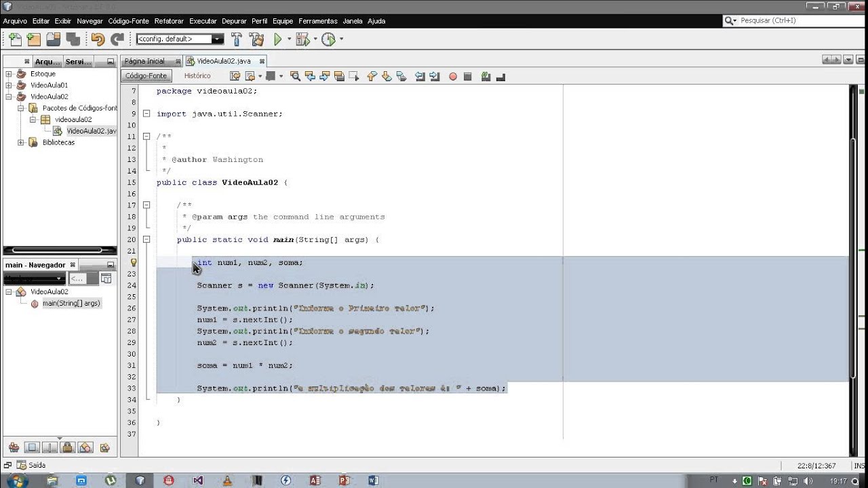868x488 pixels.
Task: Expand the Estoque project node
Action: coord(9,74)
